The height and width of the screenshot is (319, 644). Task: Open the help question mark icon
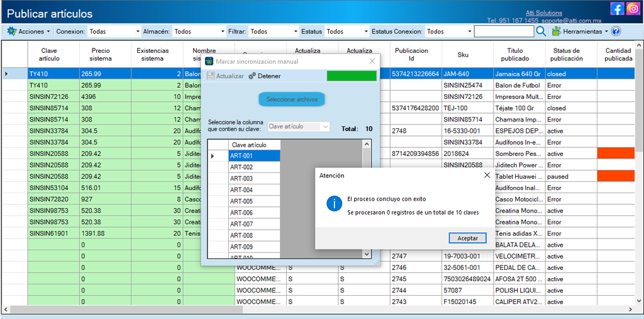click(616, 31)
